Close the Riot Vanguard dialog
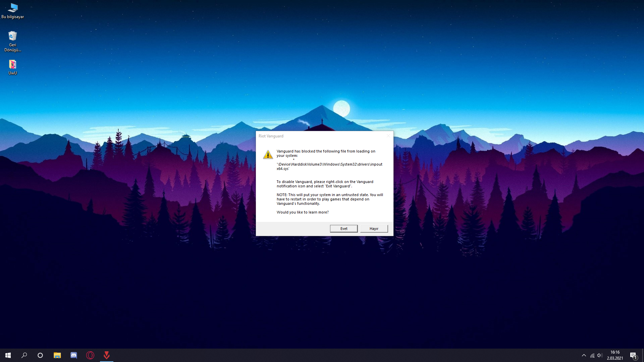The image size is (644, 362). click(x=388, y=136)
